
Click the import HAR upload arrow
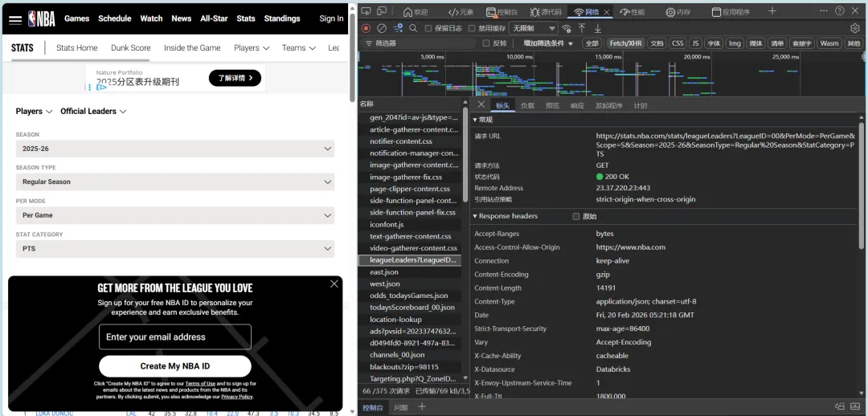pos(582,28)
